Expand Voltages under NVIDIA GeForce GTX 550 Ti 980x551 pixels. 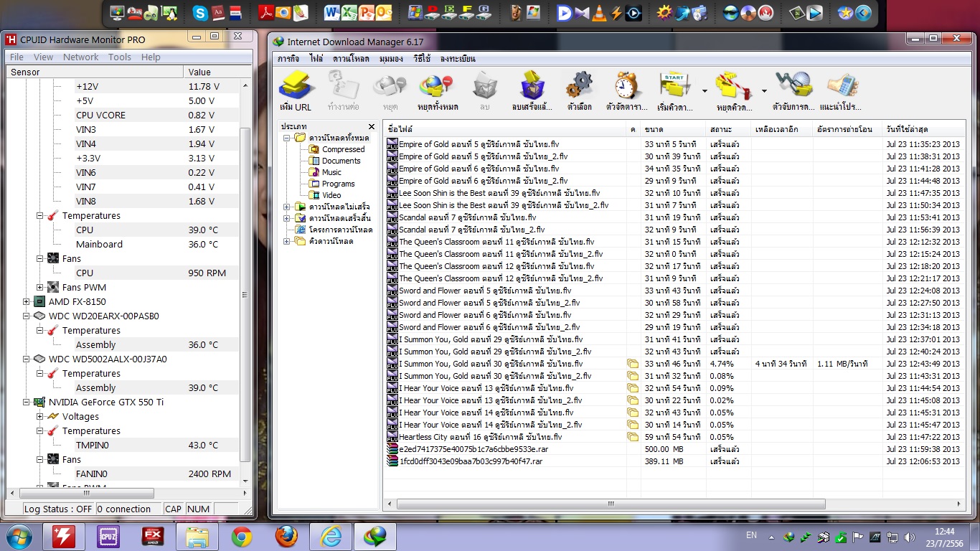(40, 416)
